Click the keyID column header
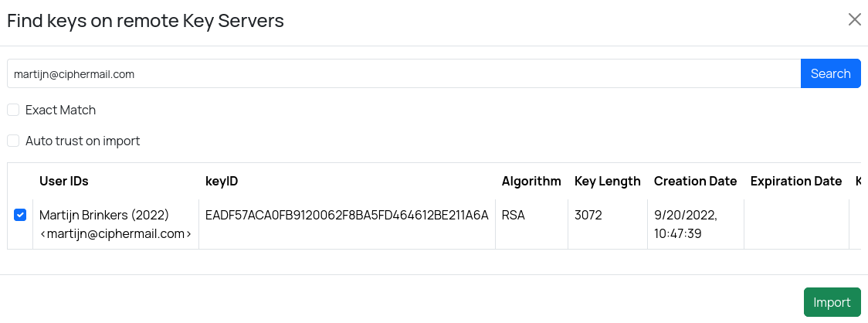This screenshot has width=868, height=323. (x=222, y=181)
